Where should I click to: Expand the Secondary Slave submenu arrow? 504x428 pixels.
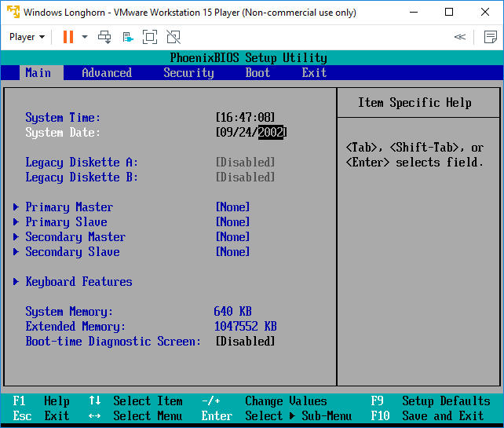pos(16,251)
